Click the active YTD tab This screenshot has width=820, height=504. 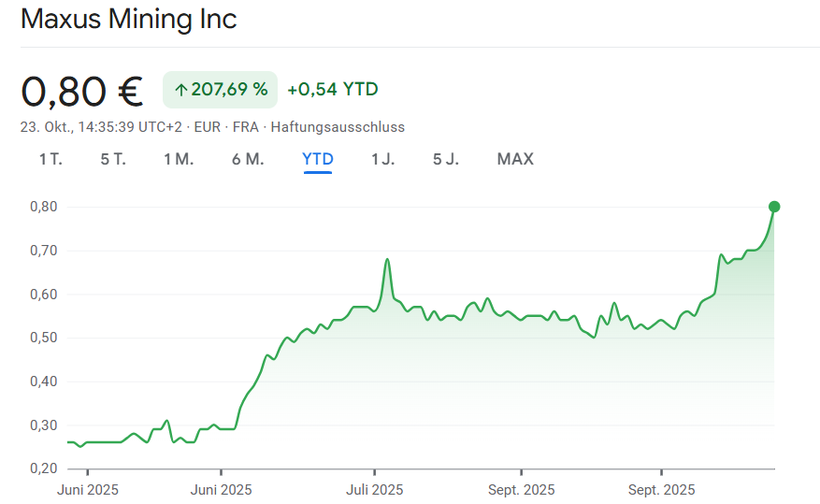(x=318, y=159)
